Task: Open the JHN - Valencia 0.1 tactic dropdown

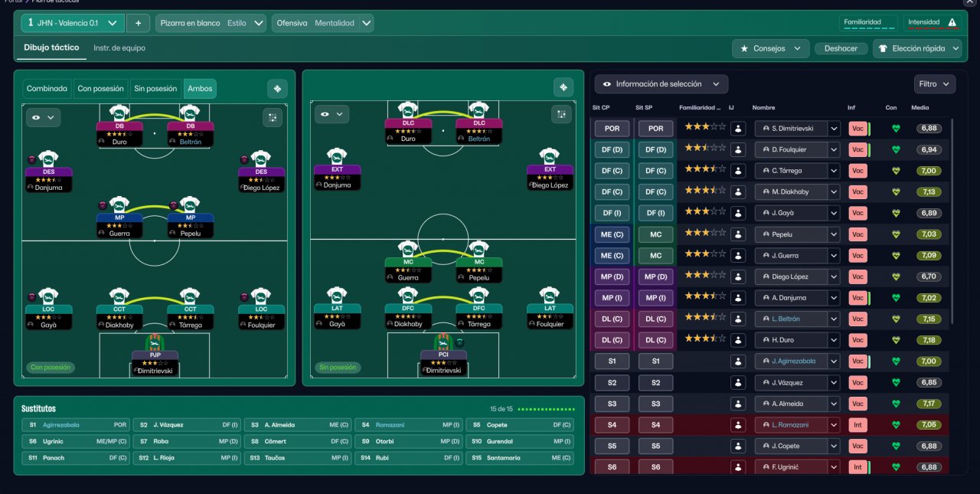Action: [x=72, y=23]
